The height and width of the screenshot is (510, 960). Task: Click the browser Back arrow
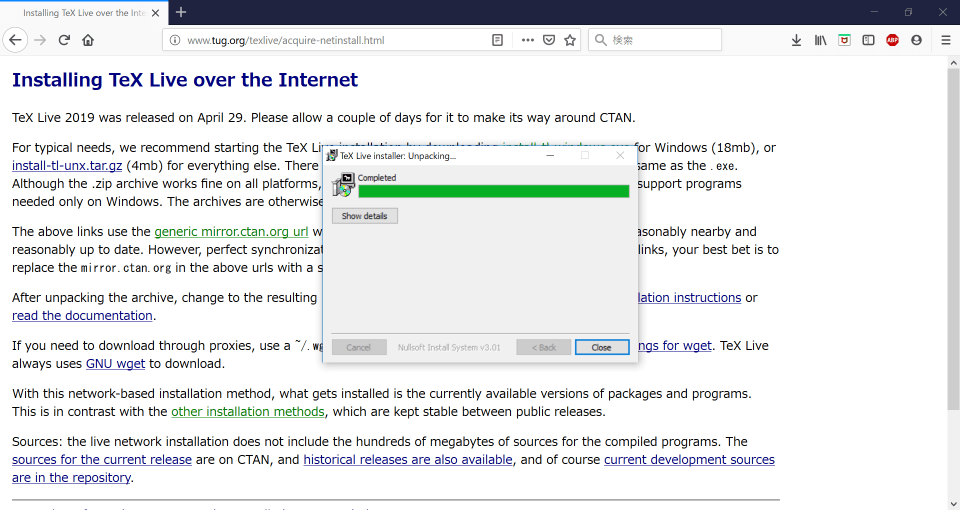[x=15, y=40]
